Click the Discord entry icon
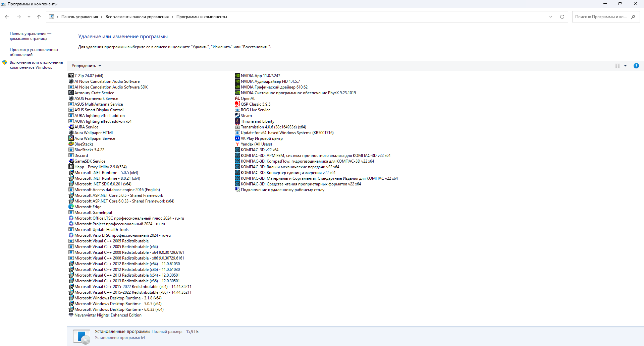The height and width of the screenshot is (346, 644). click(71, 155)
